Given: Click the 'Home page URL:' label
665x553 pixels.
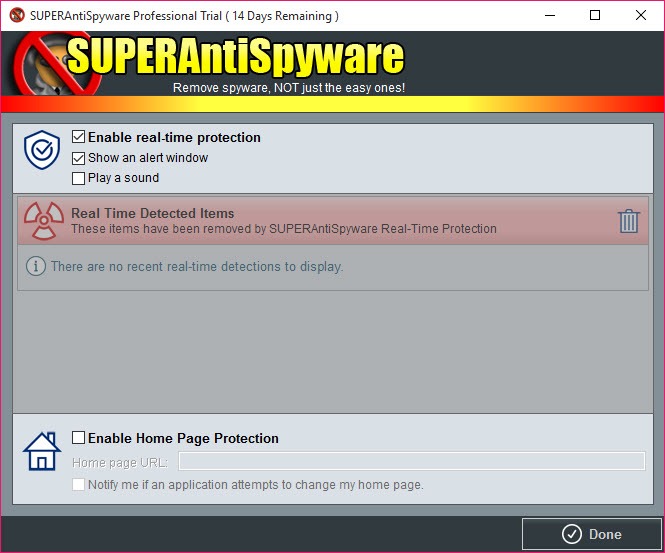Looking at the screenshot, I should tap(120, 463).
